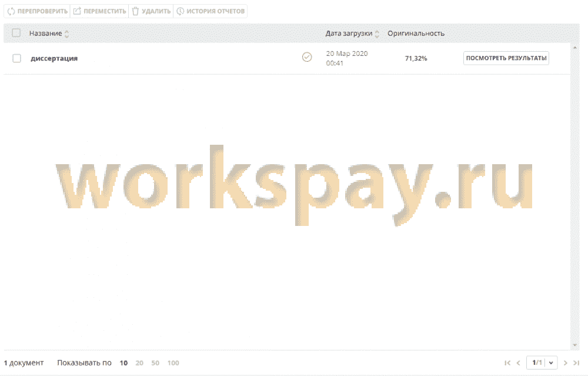Check the диссертация row checkbox
The image size is (588, 376).
pyautogui.click(x=16, y=58)
